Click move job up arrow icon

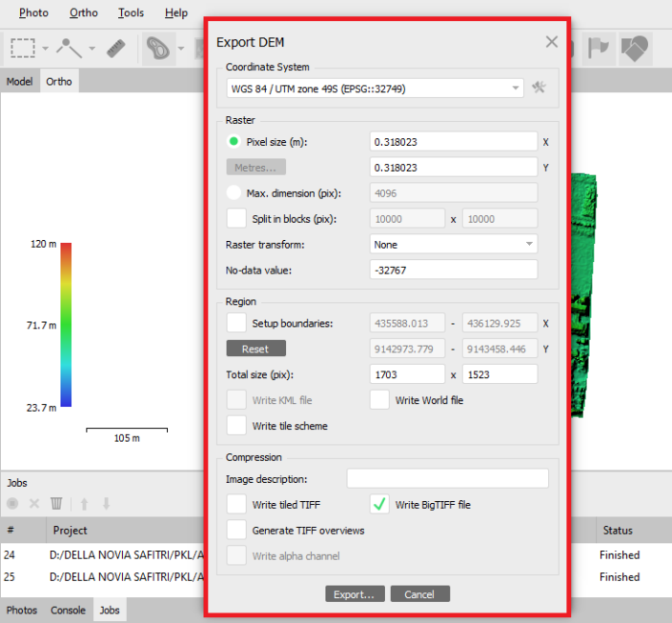[x=84, y=503]
